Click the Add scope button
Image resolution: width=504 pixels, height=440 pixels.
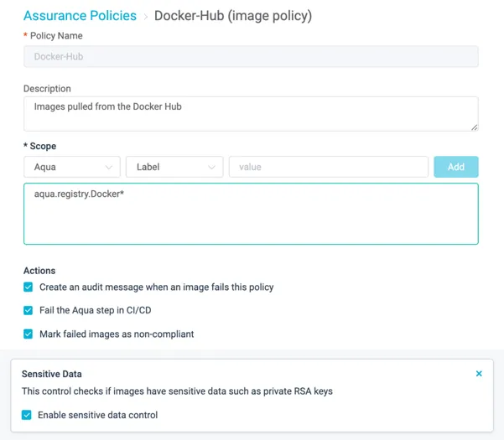click(456, 167)
